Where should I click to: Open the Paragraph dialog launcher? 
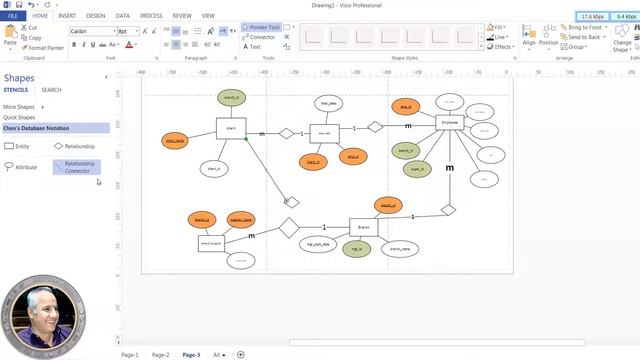point(236,58)
